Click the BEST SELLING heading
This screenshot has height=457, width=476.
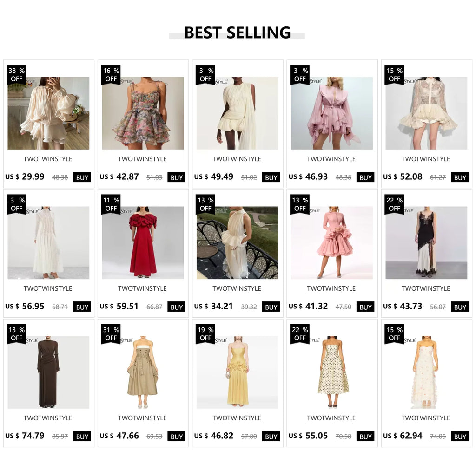click(238, 33)
